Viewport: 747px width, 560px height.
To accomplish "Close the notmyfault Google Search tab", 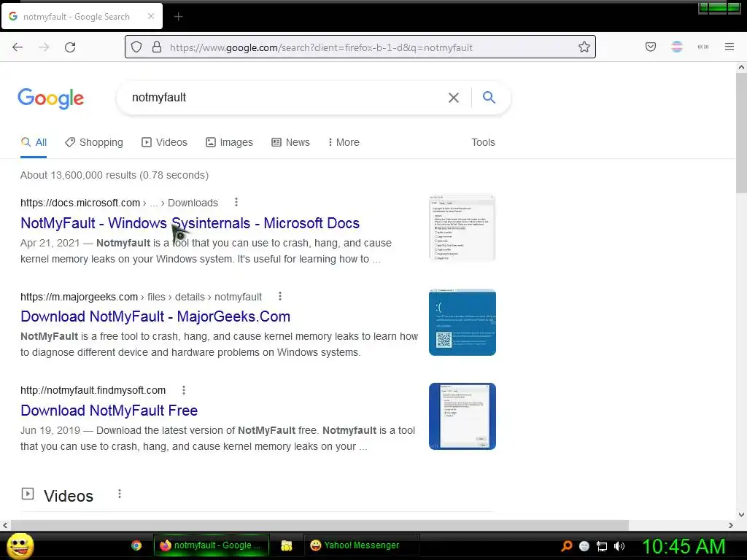I will 151,16.
